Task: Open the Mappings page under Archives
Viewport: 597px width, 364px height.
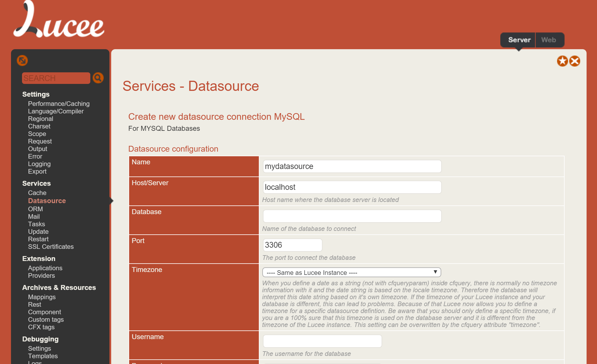Action: click(x=42, y=297)
